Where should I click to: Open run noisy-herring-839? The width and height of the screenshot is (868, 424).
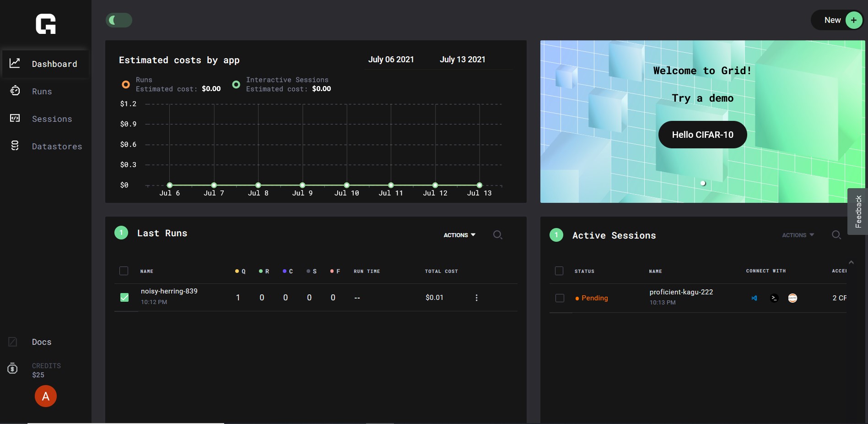point(169,291)
